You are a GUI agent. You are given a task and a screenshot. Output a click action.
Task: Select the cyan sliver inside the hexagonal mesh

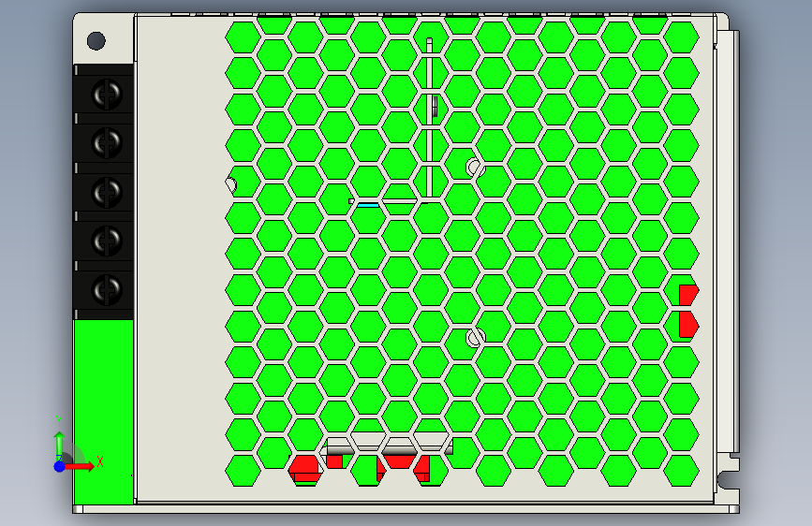(368, 206)
